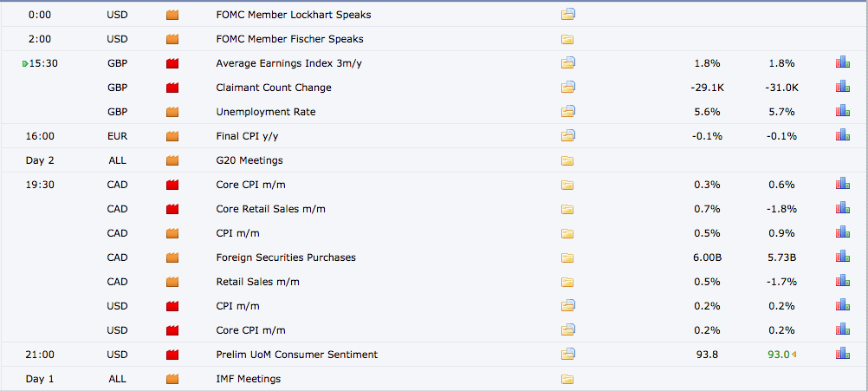868x391 pixels.
Task: Open chart for Foreign Securities Purchases
Action: (842, 257)
